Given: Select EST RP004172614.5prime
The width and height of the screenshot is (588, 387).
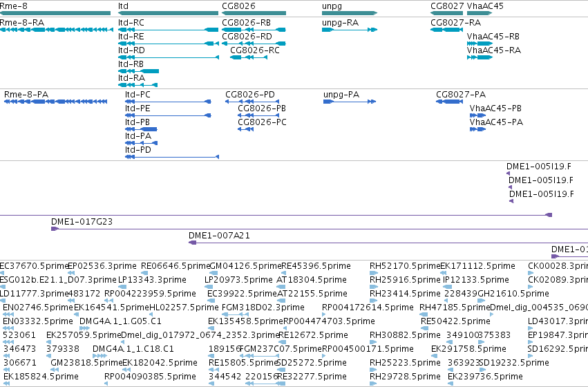Looking at the screenshot, I should coord(324,314).
